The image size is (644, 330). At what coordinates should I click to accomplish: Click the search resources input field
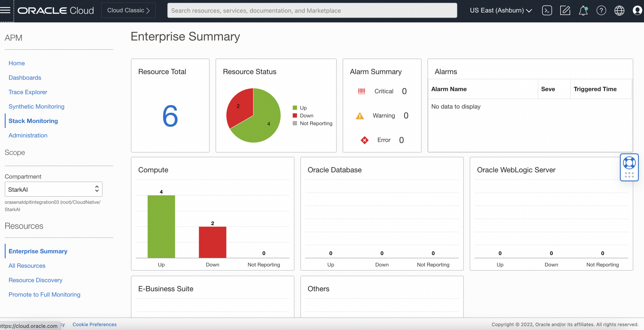tap(312, 10)
